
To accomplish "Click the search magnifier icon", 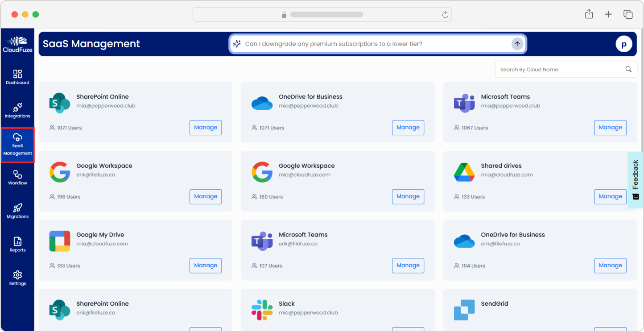I will coord(628,69).
